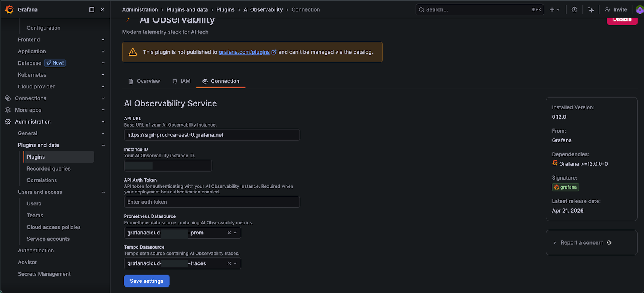Screen dimensions: 644x293
Task: Go to AI Observability breadcrumb
Action: tap(263, 9)
